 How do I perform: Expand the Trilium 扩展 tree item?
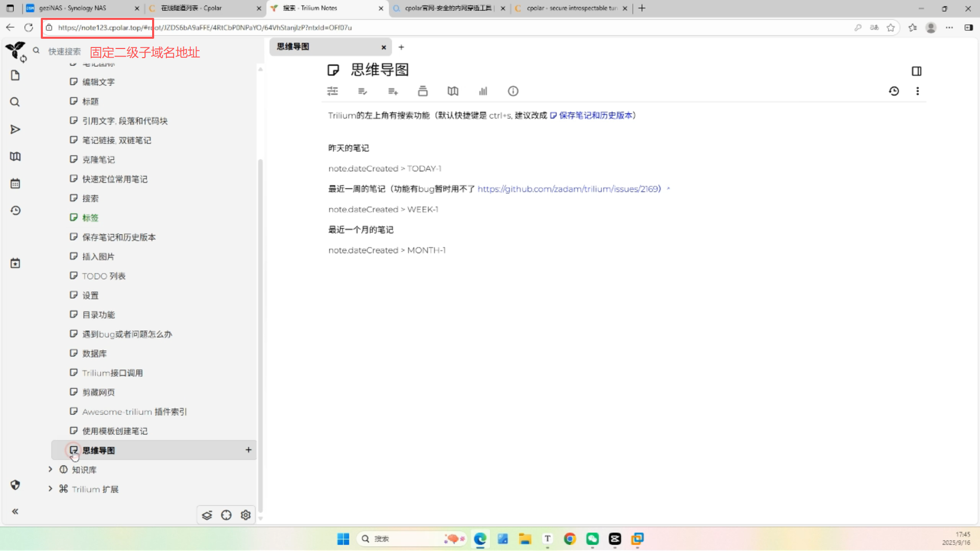(50, 488)
